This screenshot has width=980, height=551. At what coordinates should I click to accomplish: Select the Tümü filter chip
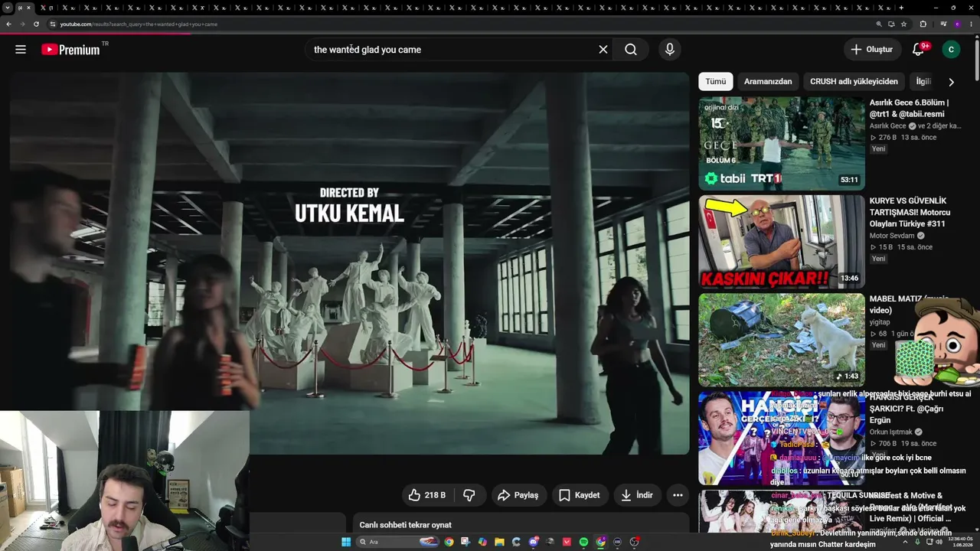[x=716, y=81]
